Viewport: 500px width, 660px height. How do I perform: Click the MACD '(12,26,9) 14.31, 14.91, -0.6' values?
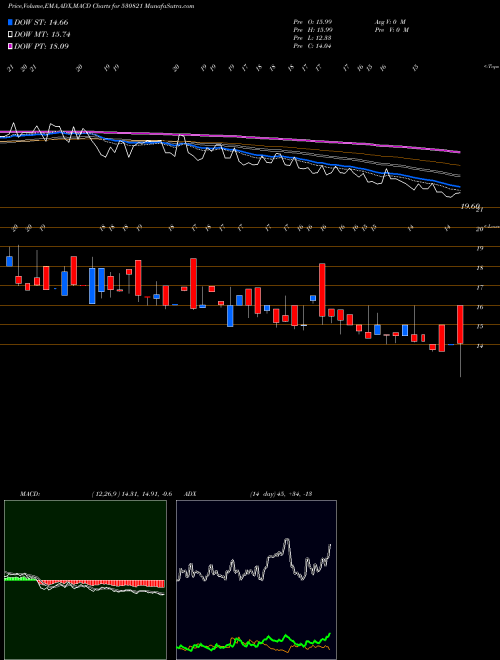pos(131,494)
